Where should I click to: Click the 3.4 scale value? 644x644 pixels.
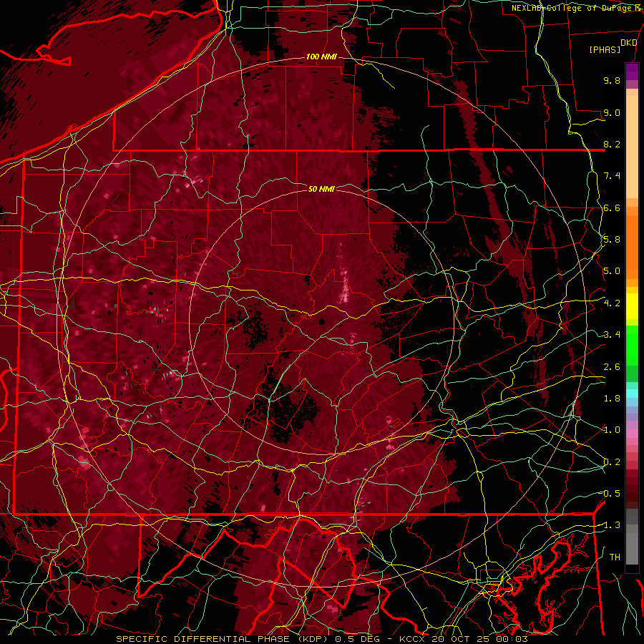coord(612,335)
